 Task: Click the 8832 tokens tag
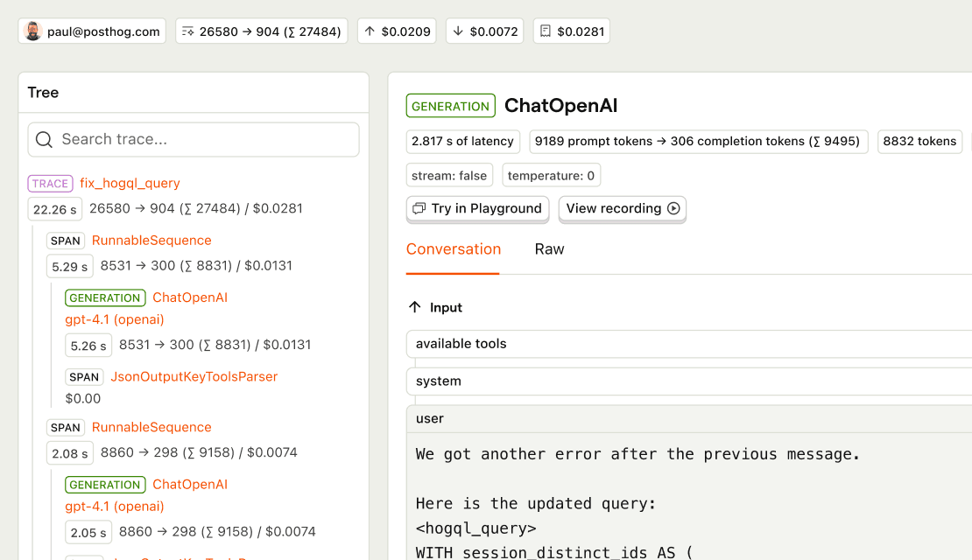[x=919, y=141]
